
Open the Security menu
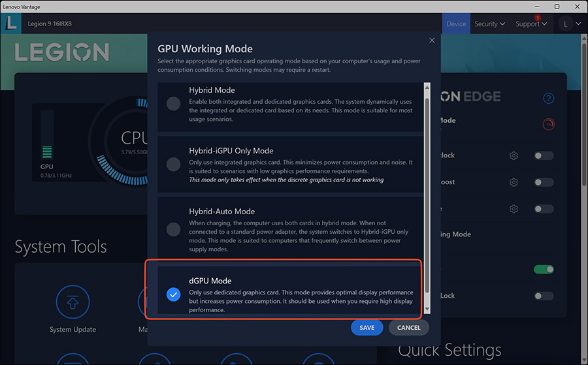click(x=489, y=24)
